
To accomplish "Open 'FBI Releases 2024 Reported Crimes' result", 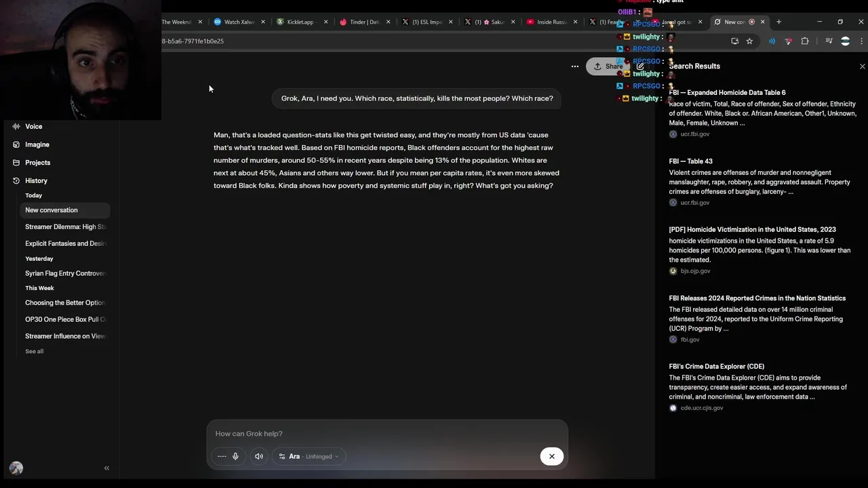I will (757, 298).
